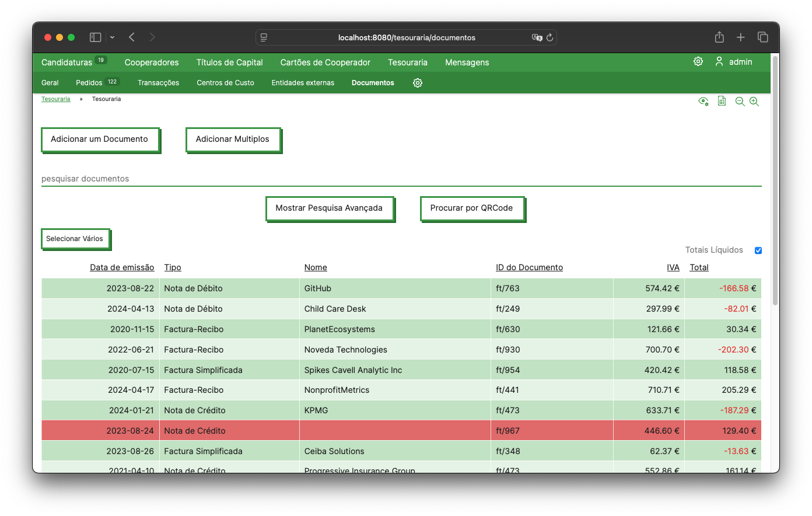Image resolution: width=812 pixels, height=516 pixels.
Task: Expand the sidebar options dropdown chevron
Action: coord(112,37)
